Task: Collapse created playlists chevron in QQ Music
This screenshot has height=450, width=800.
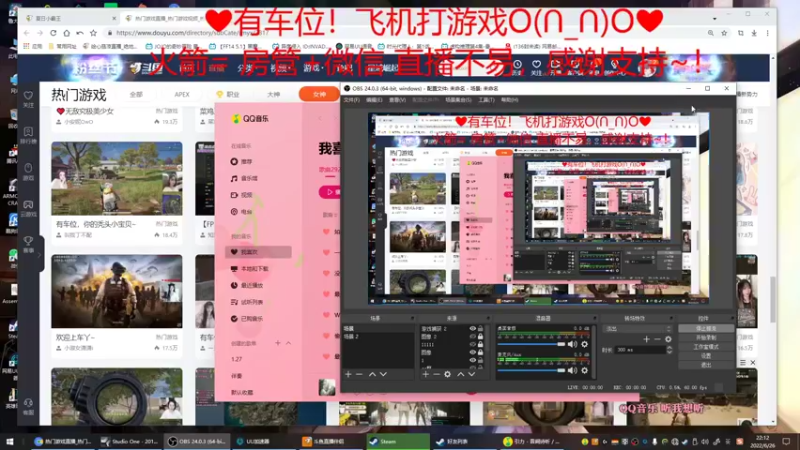Action: 289,343
